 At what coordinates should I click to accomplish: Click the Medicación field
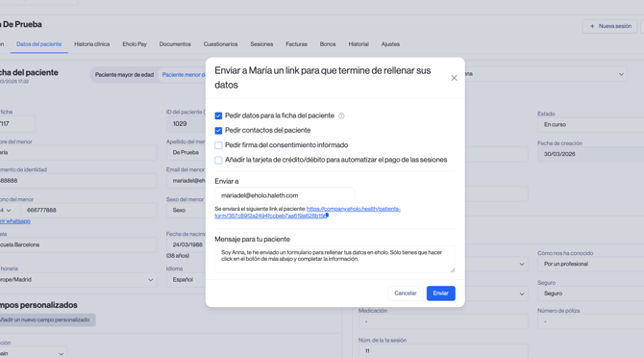[443, 321]
